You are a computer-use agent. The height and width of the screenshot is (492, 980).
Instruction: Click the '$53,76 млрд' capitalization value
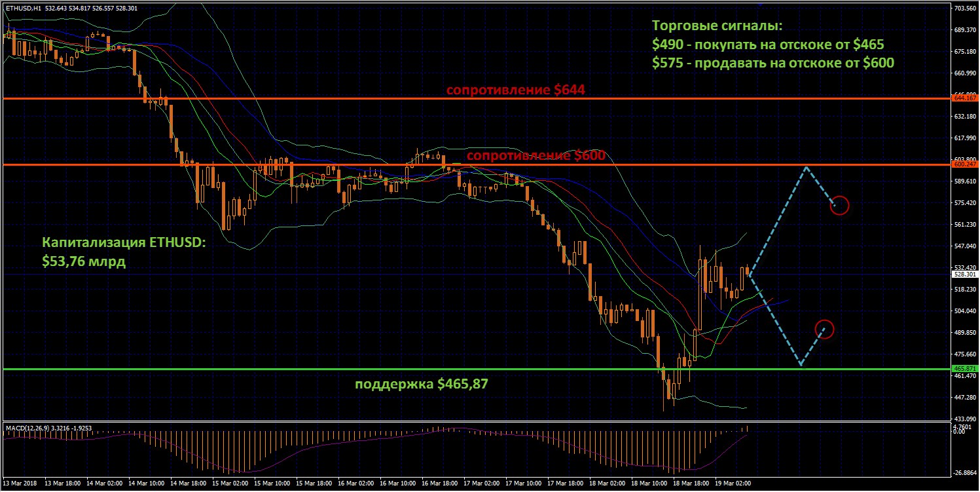84,261
